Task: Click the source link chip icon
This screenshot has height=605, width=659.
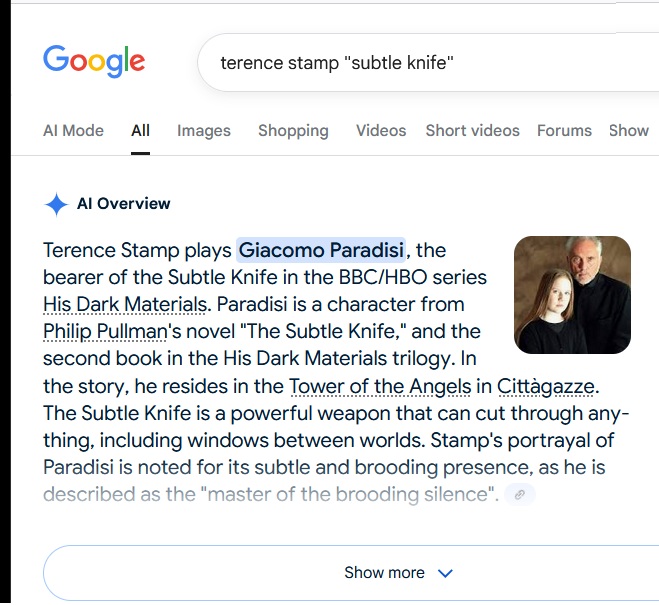Action: tap(519, 494)
